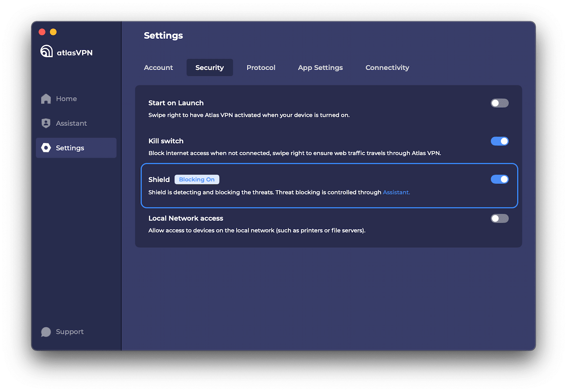
Task: Click the yellow minimize window button
Action: point(53,32)
